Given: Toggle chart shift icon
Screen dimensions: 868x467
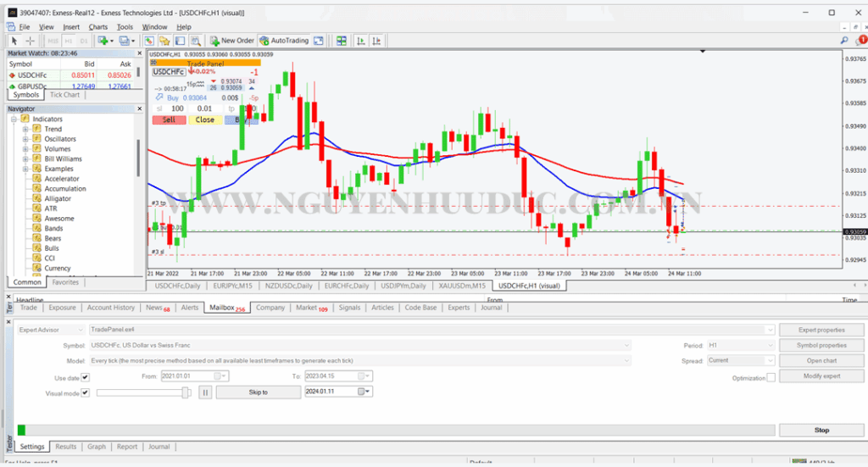Looking at the screenshot, I should [377, 41].
